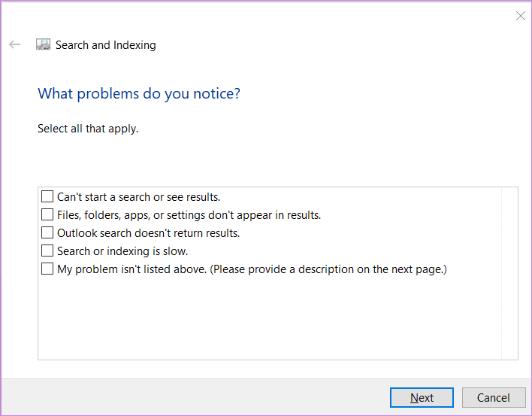Check "Can't start a search or see results"
This screenshot has height=416, width=532.
tap(47, 196)
